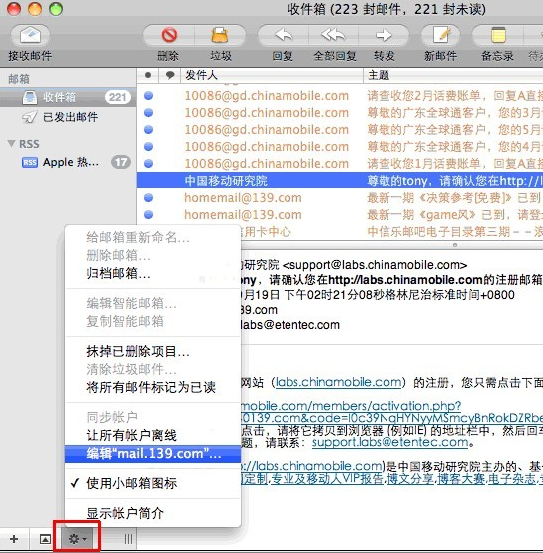This screenshot has height=553, width=543.
Task: Click the 博客大赛 link
Action: (x=461, y=479)
